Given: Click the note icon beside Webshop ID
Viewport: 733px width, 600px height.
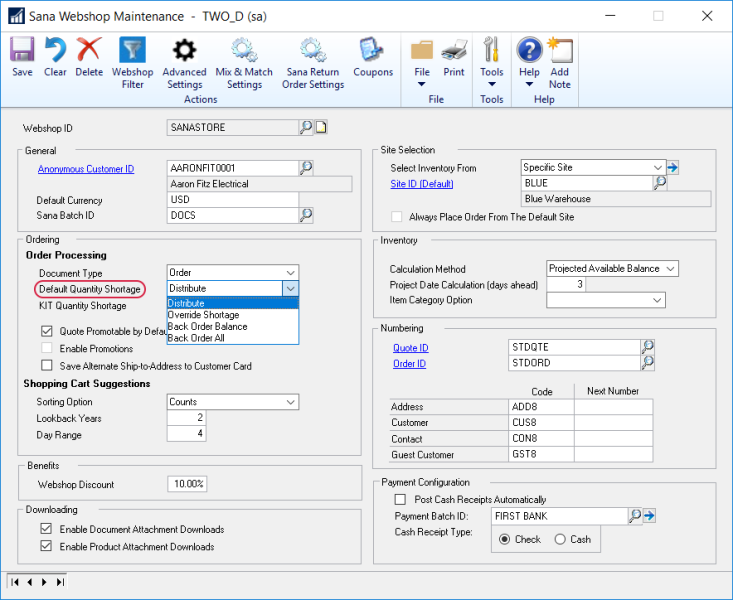Looking at the screenshot, I should point(321,127).
